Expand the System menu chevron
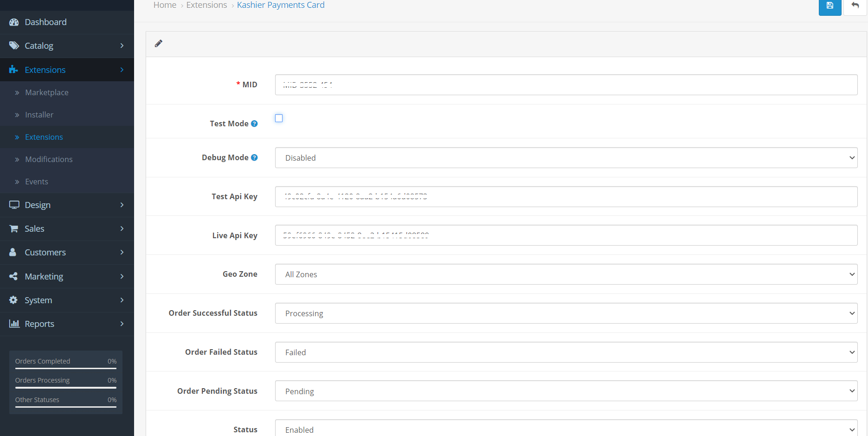Screen dimensions: 868x436 (x=122, y=300)
